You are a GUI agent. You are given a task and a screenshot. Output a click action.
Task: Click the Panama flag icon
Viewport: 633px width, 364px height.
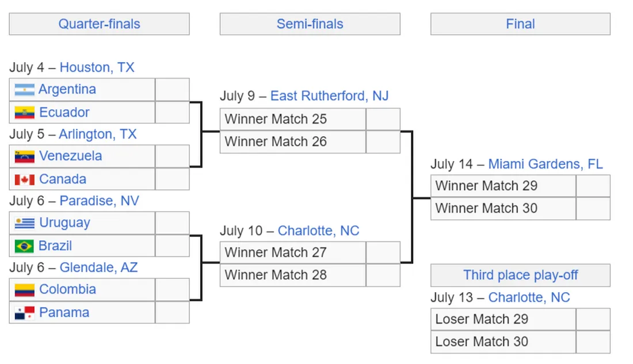[24, 313]
